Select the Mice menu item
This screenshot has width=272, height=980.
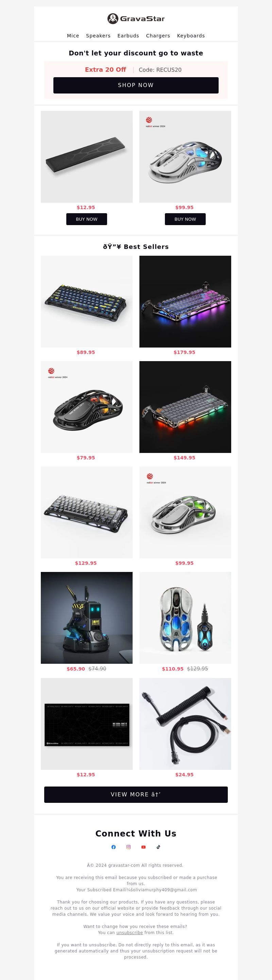click(73, 36)
